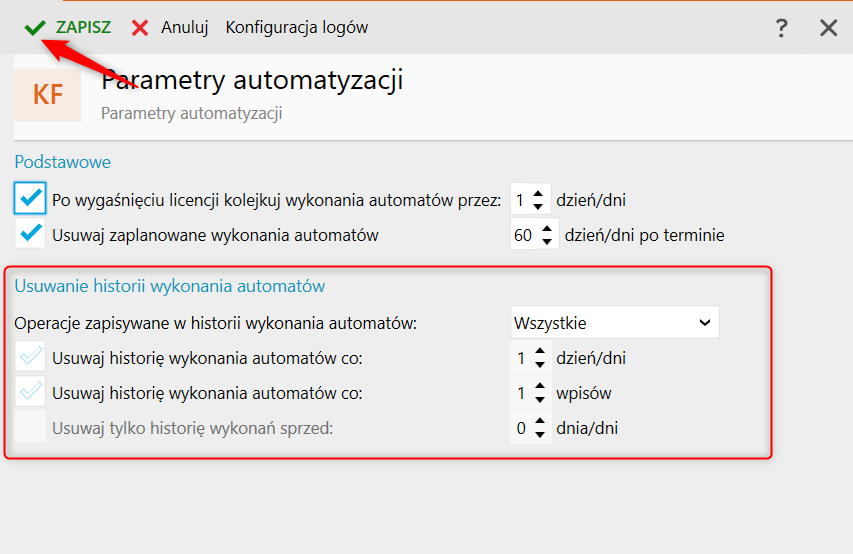The height and width of the screenshot is (554, 853).
Task: Toggle 'Usuwaj tylko historię wykonań sprzed' checkbox
Action: [31, 428]
